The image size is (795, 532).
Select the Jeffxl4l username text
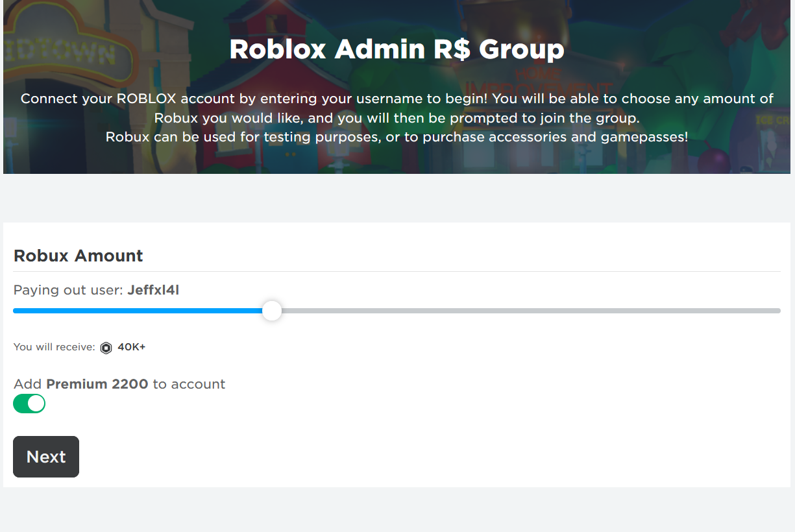pyautogui.click(x=153, y=290)
